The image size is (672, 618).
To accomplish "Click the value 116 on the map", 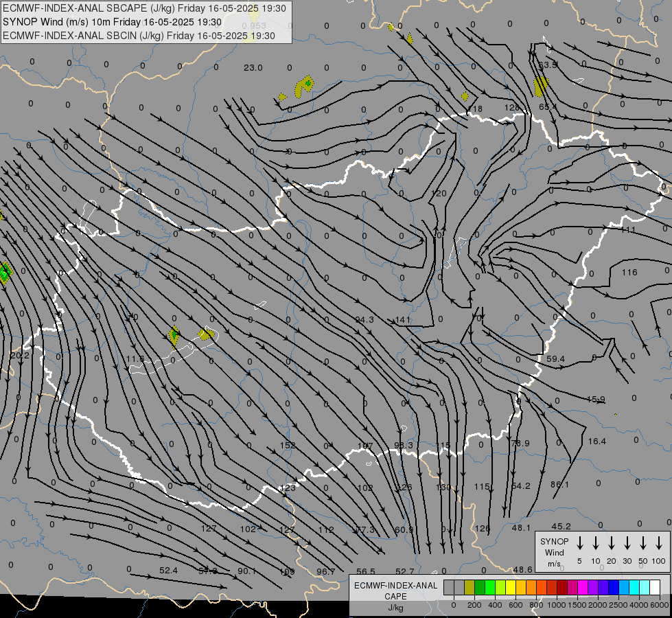I will 629,273.
